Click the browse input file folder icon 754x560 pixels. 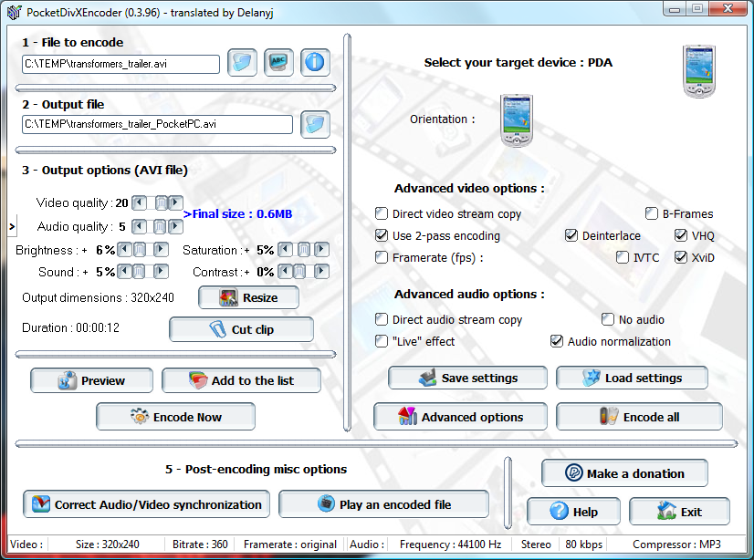click(242, 64)
